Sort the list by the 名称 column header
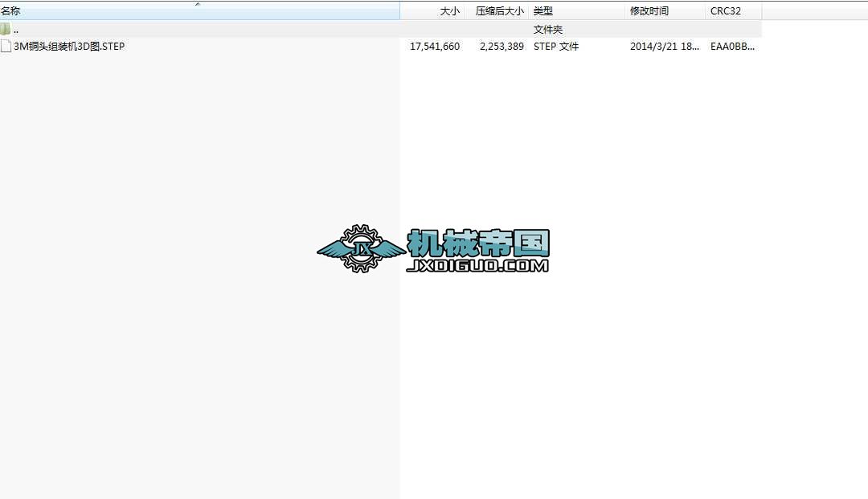 [x=199, y=11]
